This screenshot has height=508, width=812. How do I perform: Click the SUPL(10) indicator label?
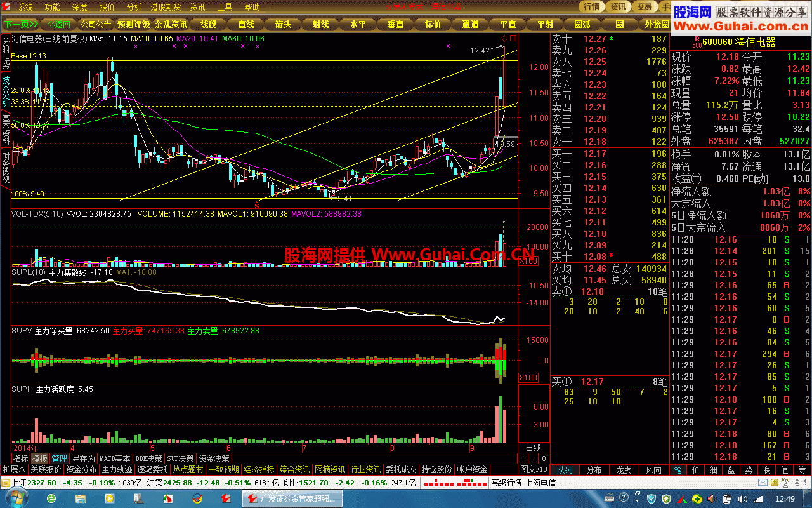point(29,272)
